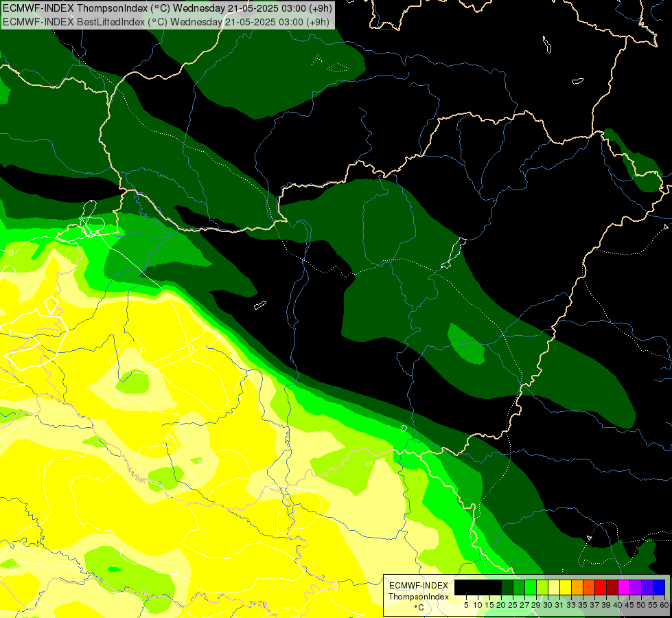Click the black swatch between 15 and 20
Image resolution: width=672 pixels, height=618 pixels.
click(496, 587)
